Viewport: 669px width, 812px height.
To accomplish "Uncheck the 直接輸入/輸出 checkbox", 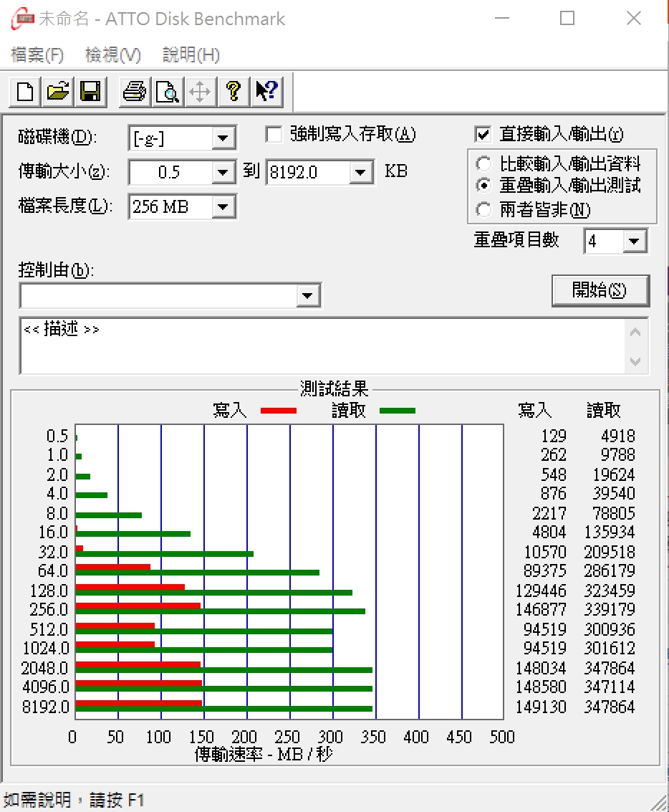I will [x=483, y=135].
